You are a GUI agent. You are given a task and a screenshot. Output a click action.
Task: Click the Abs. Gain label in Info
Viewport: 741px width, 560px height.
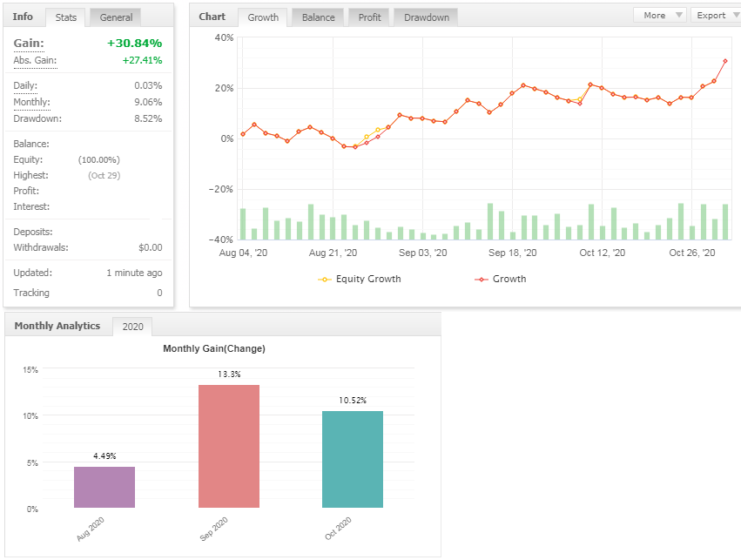[x=34, y=60]
